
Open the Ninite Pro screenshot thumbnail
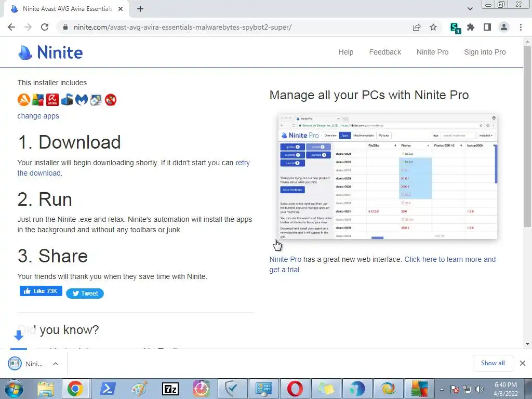388,177
